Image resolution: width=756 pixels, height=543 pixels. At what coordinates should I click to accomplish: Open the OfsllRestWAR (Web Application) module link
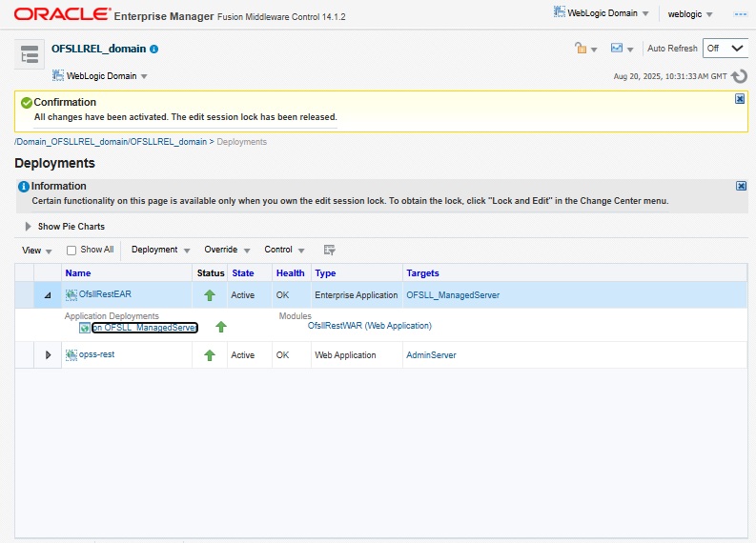click(x=370, y=326)
